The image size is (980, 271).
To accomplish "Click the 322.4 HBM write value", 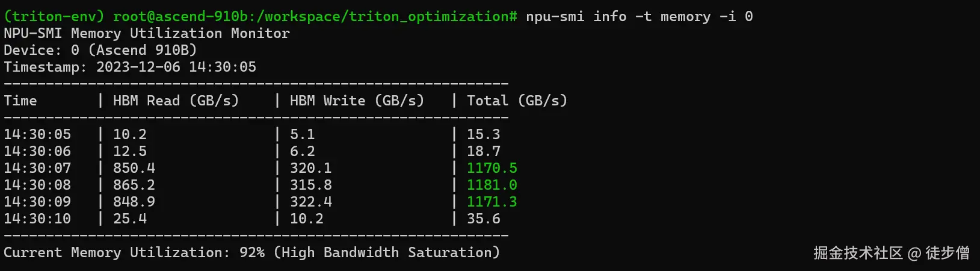I will coord(310,202).
